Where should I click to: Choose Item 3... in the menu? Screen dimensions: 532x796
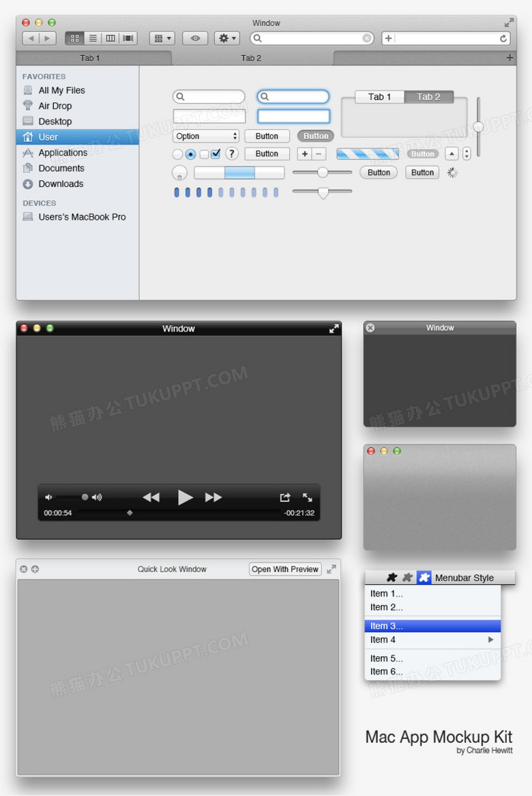click(432, 626)
